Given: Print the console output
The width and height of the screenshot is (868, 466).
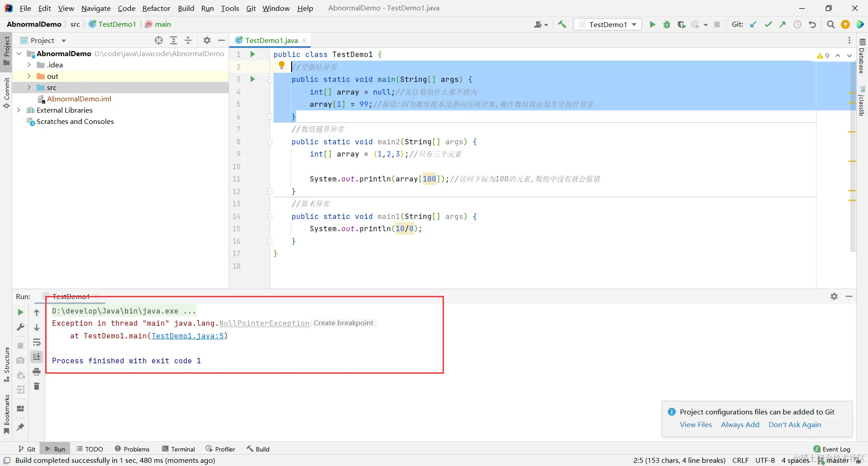Looking at the screenshot, I should click(x=37, y=372).
